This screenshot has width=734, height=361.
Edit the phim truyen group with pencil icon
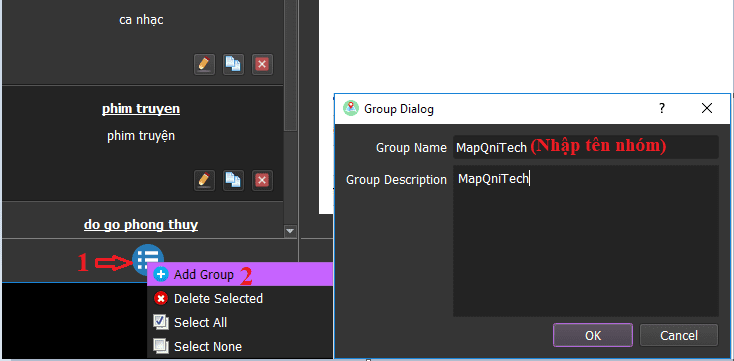pyautogui.click(x=204, y=180)
